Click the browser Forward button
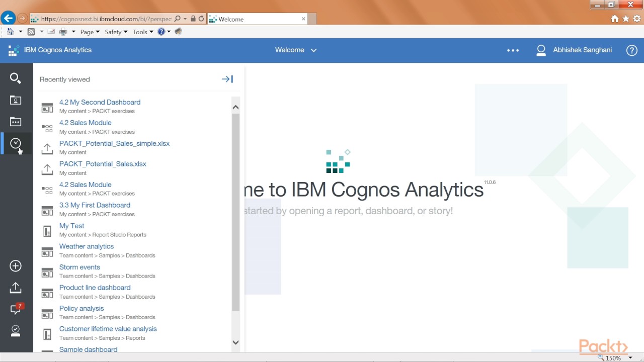 click(22, 19)
